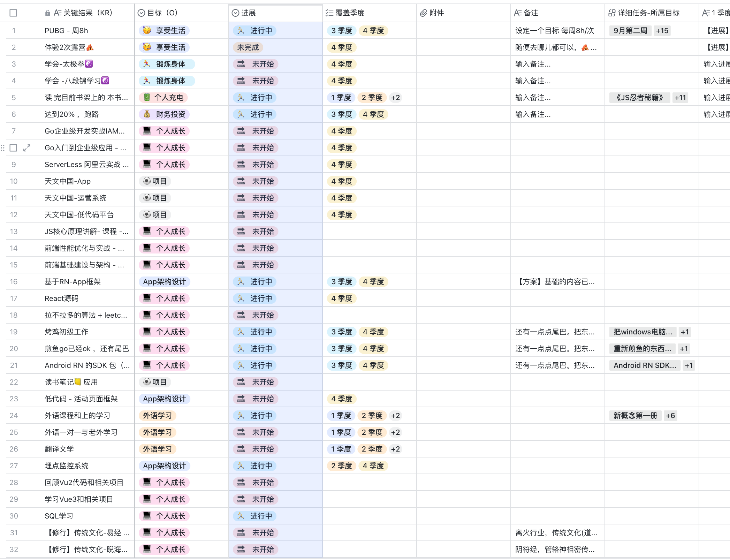Click the single-select circle icon in 目标 header
The width and height of the screenshot is (730, 560).
pos(141,13)
